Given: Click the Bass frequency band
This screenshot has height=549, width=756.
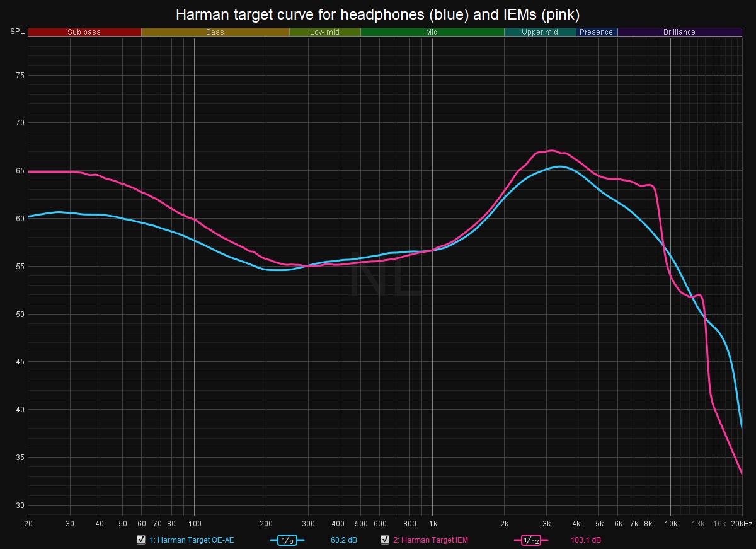Looking at the screenshot, I should [215, 32].
